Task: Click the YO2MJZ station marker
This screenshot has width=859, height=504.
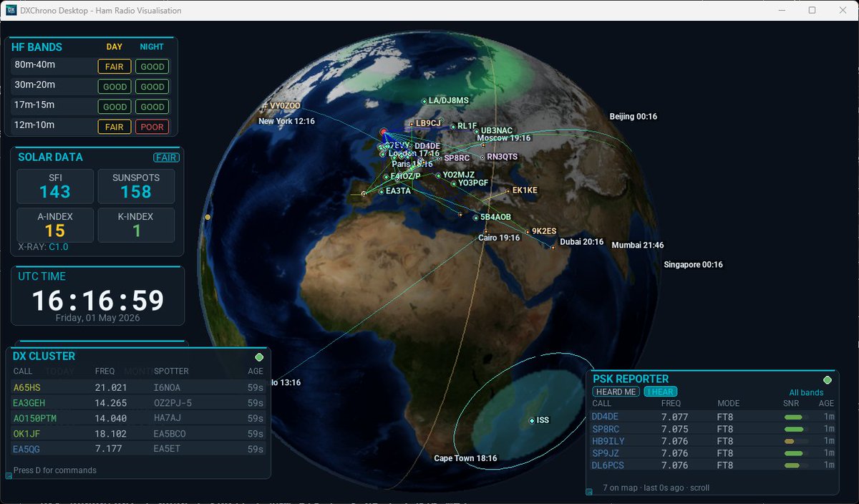Action: (x=438, y=175)
